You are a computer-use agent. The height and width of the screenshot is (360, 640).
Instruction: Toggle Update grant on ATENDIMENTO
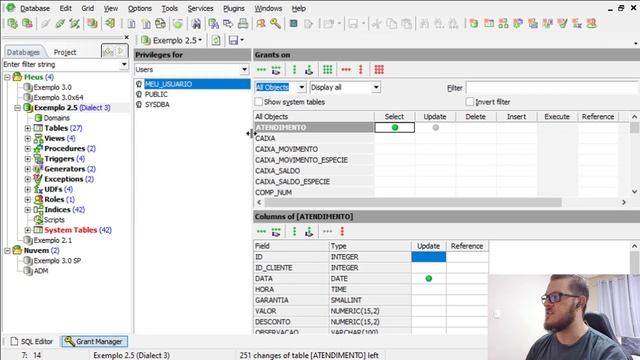[x=436, y=127]
